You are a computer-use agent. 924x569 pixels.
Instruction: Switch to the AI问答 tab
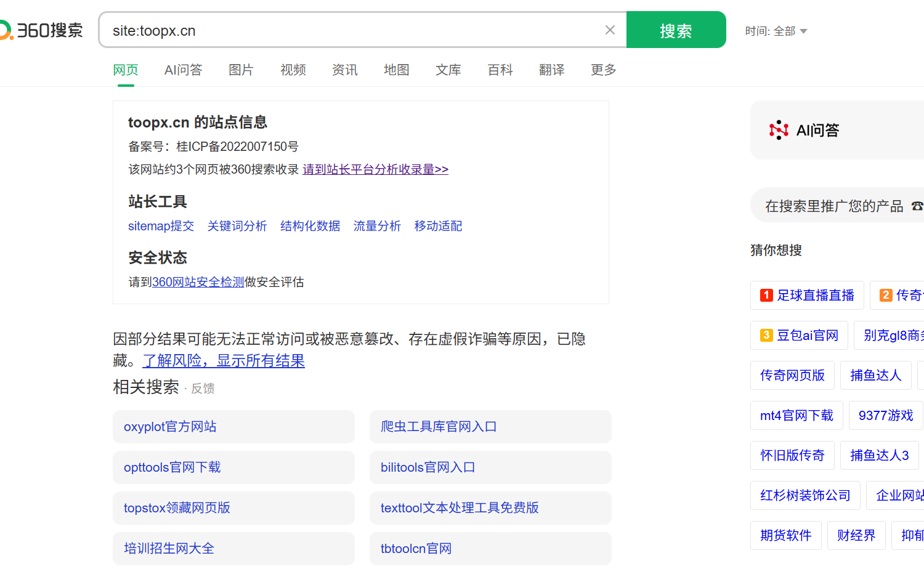coord(183,70)
